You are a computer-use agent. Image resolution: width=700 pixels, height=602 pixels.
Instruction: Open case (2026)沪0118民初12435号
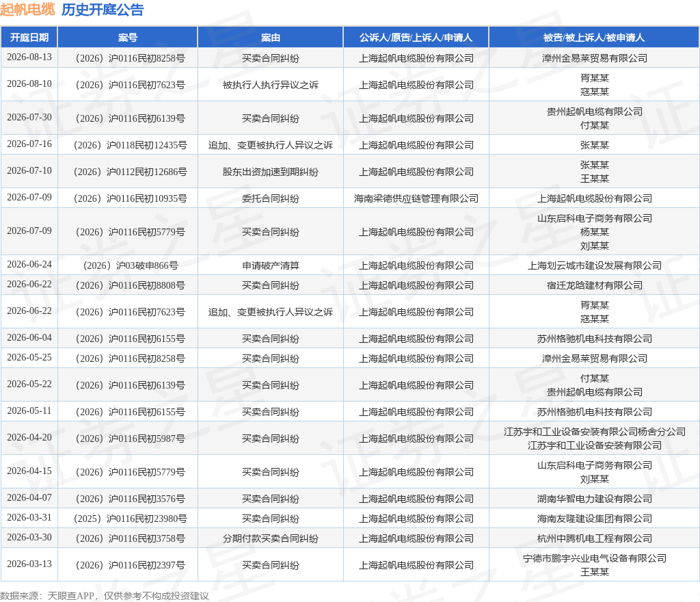click(130, 145)
